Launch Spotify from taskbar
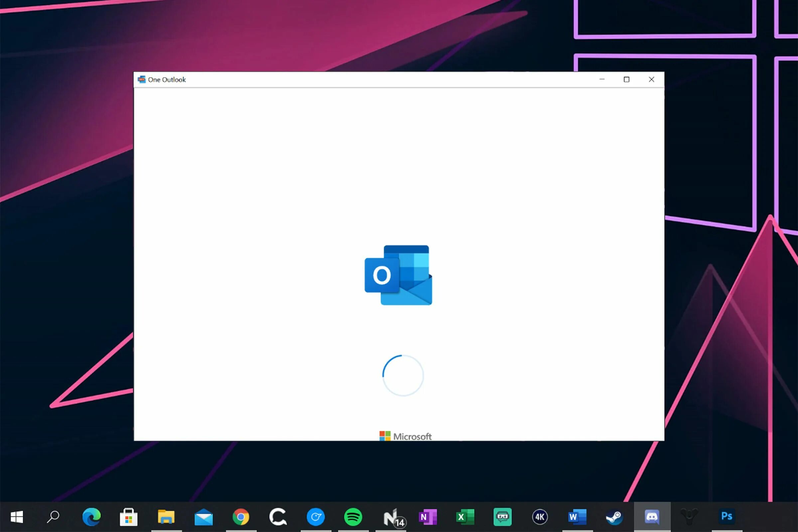This screenshot has height=532, width=798. pos(353,517)
